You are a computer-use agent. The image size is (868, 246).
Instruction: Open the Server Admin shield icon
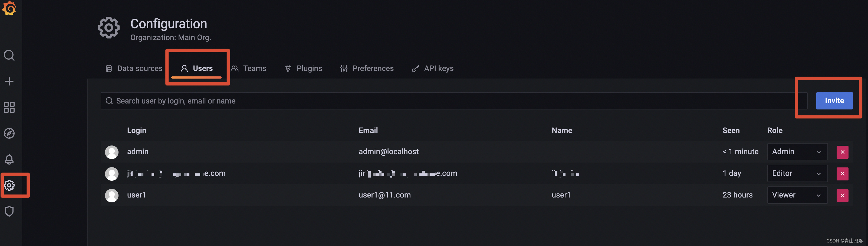click(x=9, y=211)
